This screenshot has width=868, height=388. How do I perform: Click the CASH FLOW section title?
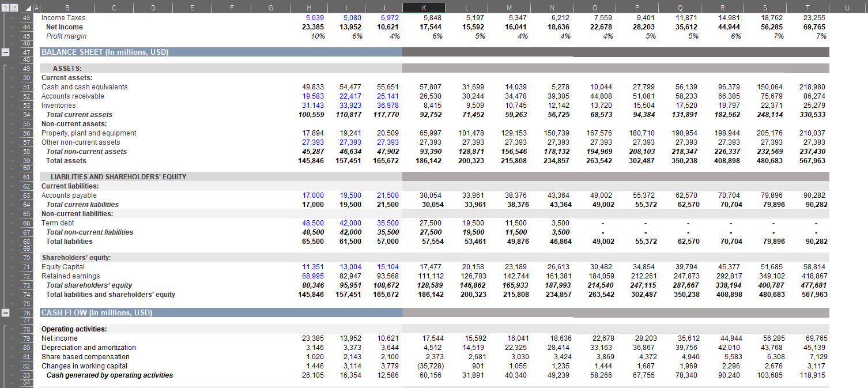97,313
